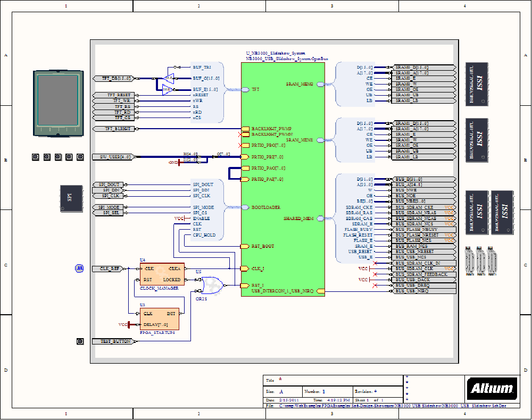
Task: Select the FPGA_STARTUP8 block U3
Action: (160, 319)
